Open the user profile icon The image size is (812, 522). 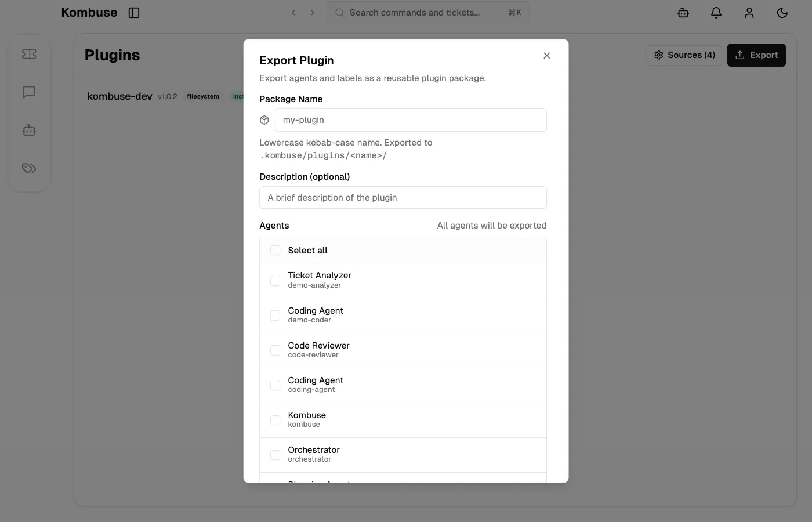[x=749, y=12]
